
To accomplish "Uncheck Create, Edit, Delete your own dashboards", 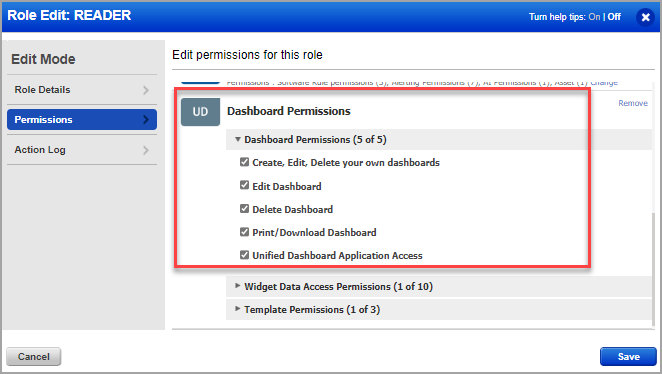I will [x=244, y=162].
